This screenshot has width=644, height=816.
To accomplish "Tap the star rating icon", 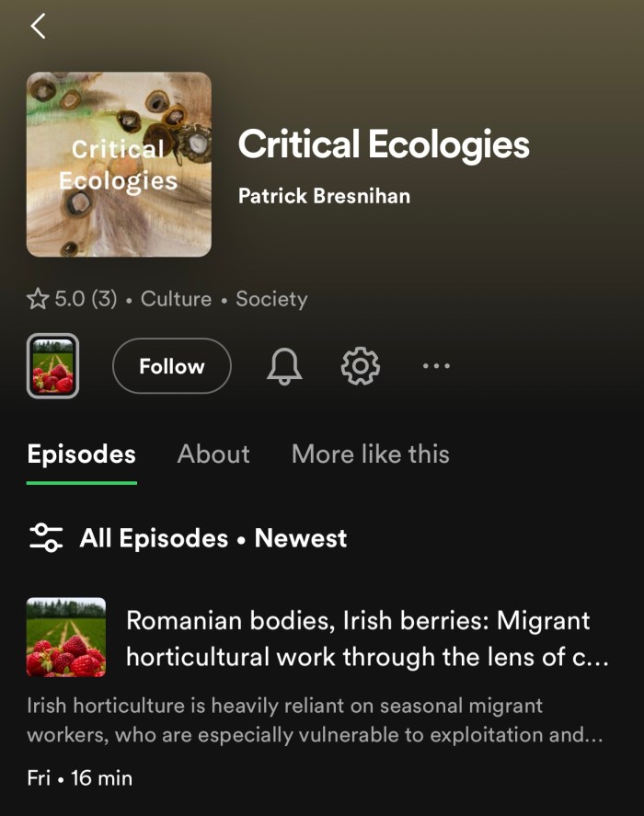I will (38, 299).
